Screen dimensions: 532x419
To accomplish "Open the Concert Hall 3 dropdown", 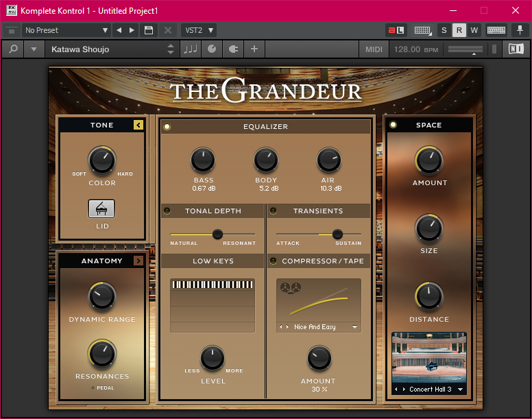I will (x=461, y=390).
